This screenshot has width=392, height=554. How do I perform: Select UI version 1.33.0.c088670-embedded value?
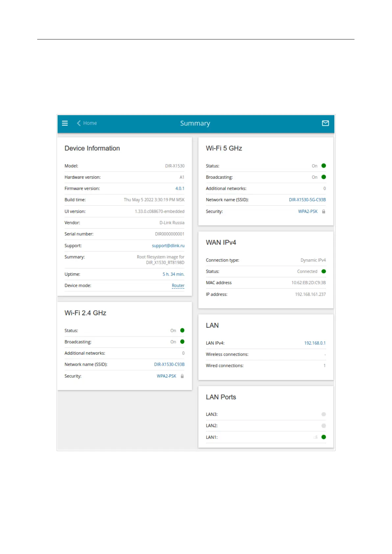(x=160, y=212)
